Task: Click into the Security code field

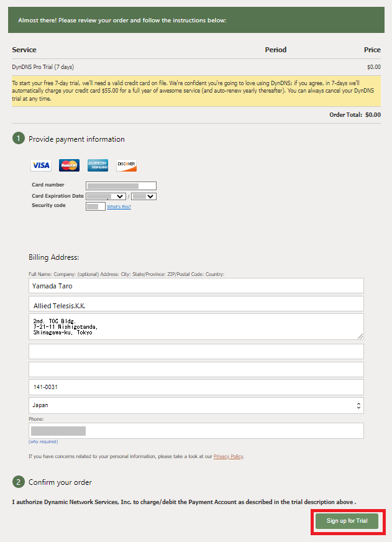Action: point(96,206)
